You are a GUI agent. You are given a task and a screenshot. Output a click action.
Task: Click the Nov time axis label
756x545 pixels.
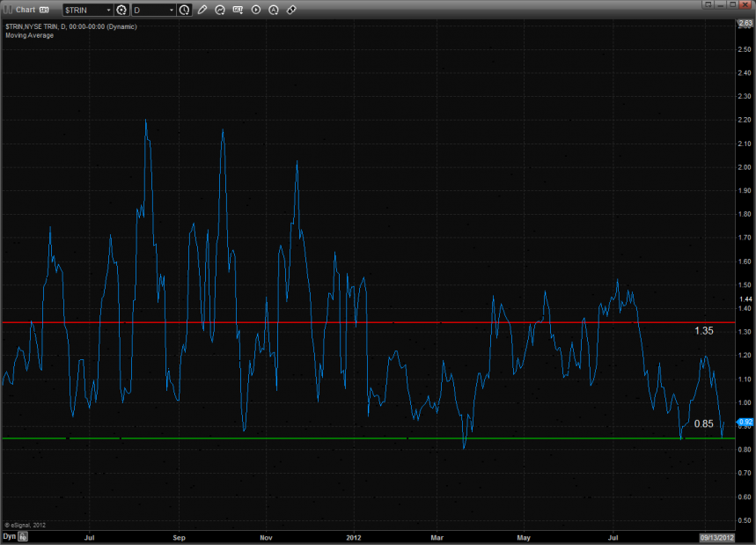266,537
